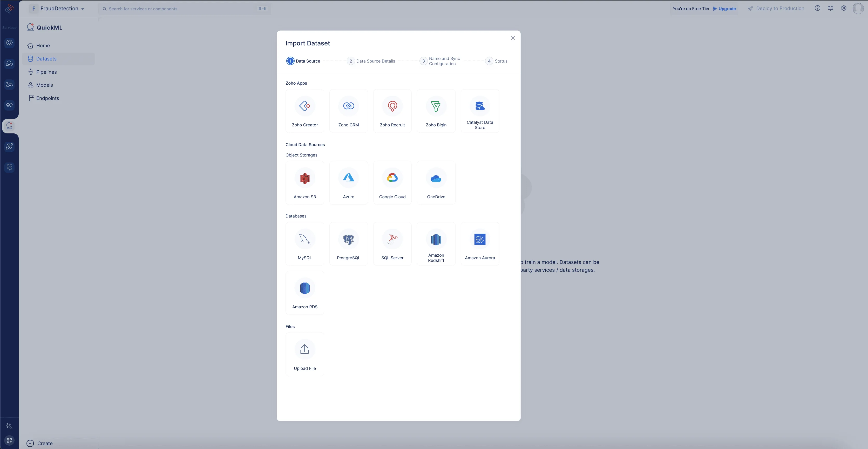Choose the Zoho CRM source icon

pos(348,111)
